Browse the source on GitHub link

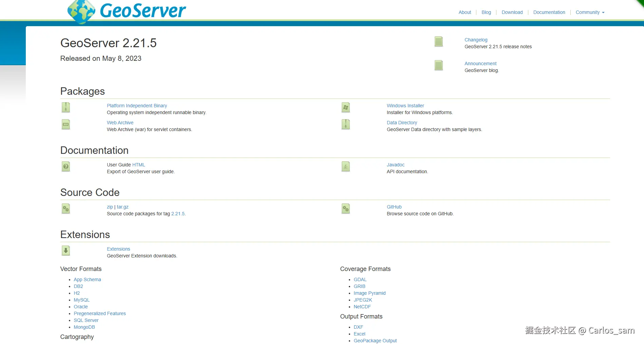point(394,207)
